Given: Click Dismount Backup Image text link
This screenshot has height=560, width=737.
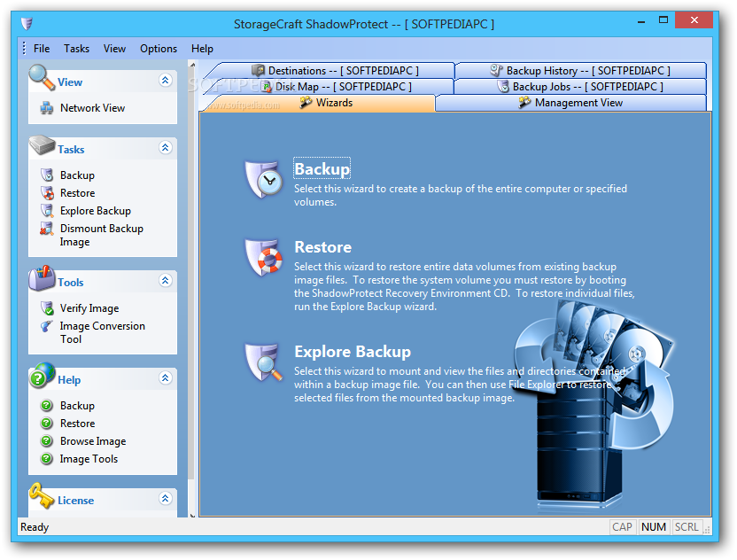Looking at the screenshot, I should tap(102, 235).
